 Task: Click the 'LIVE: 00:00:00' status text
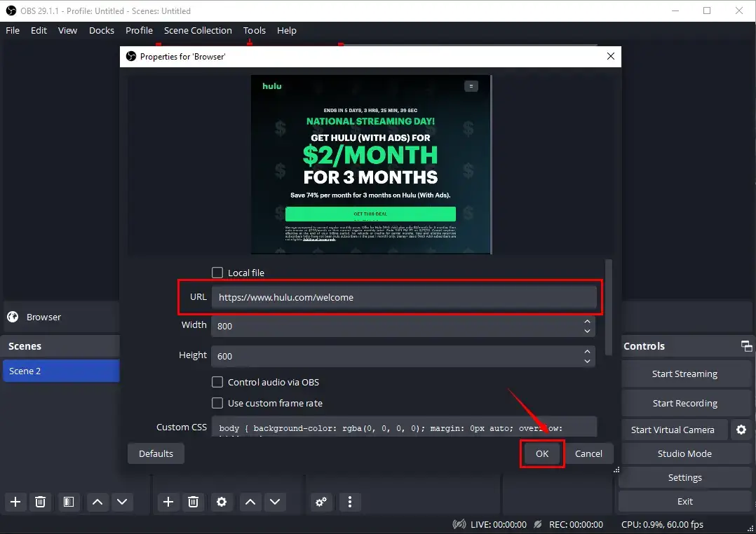(x=499, y=524)
